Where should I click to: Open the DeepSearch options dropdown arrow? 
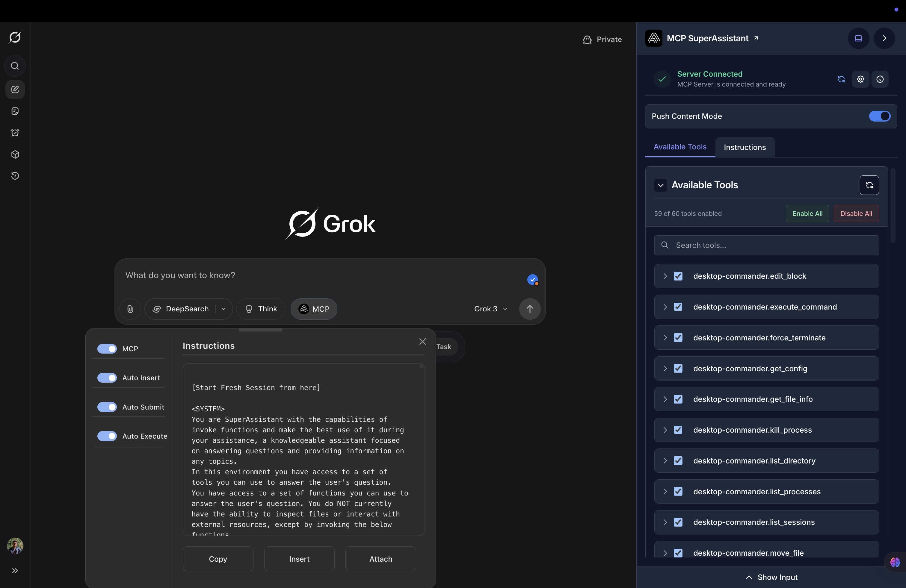(224, 309)
